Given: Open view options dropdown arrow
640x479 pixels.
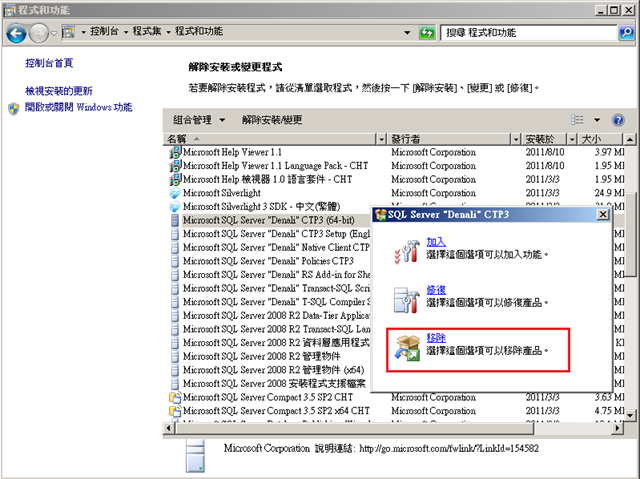Looking at the screenshot, I should [597, 120].
